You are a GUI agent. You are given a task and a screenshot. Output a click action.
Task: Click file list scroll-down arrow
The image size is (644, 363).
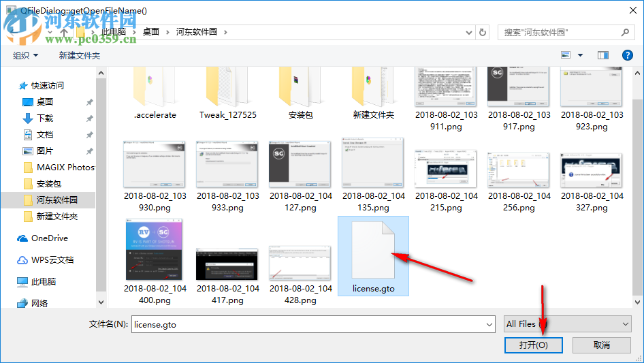637,302
